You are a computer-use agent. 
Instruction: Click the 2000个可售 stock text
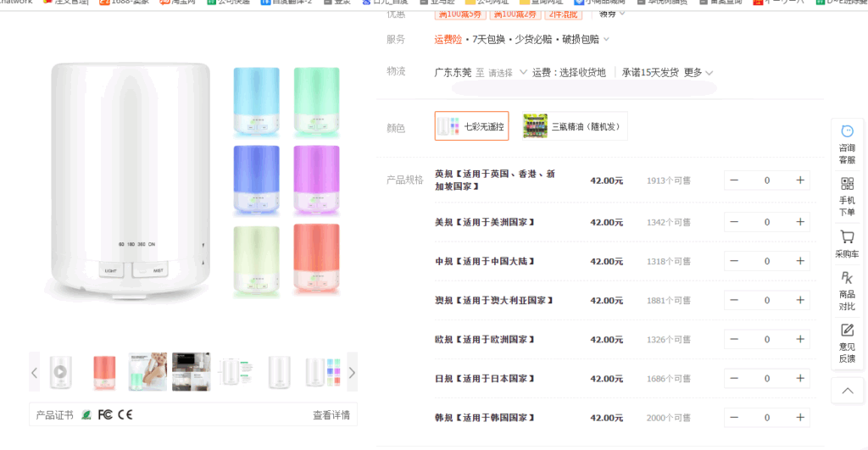point(668,418)
